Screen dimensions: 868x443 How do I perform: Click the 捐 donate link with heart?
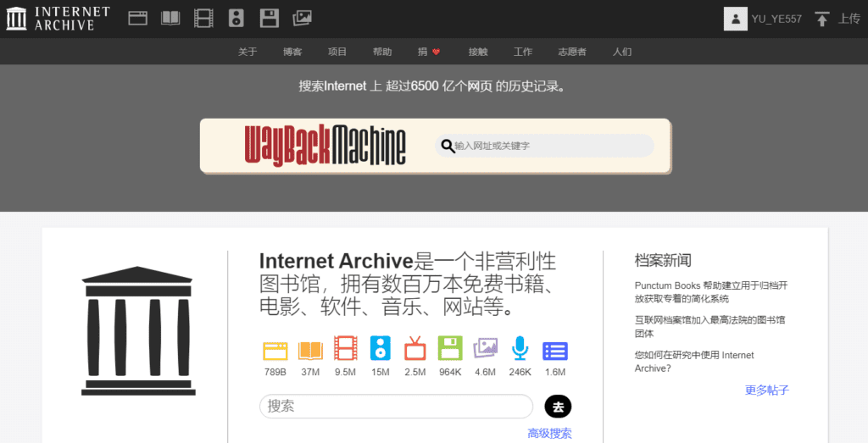point(429,52)
